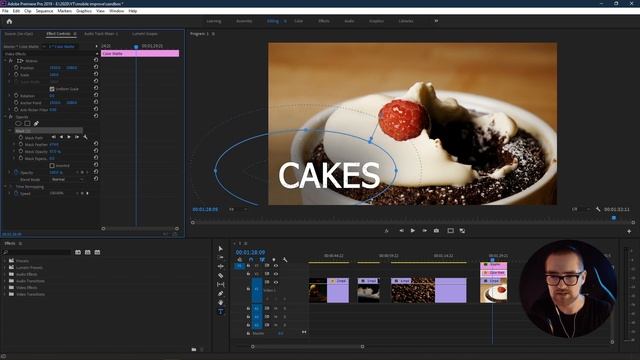Show more workspaces overflow chevron
Image resolution: width=640 pixels, height=360 pixels.
(x=436, y=21)
